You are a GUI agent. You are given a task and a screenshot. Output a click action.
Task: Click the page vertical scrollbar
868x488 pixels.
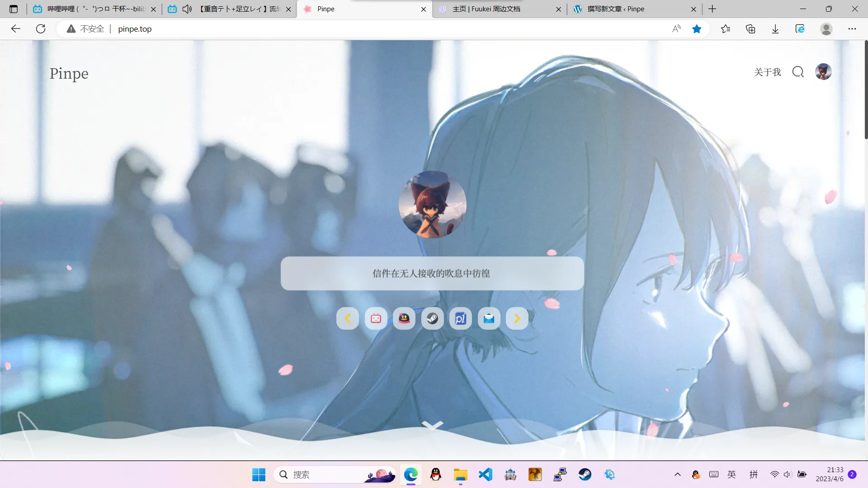pyautogui.click(x=866, y=89)
